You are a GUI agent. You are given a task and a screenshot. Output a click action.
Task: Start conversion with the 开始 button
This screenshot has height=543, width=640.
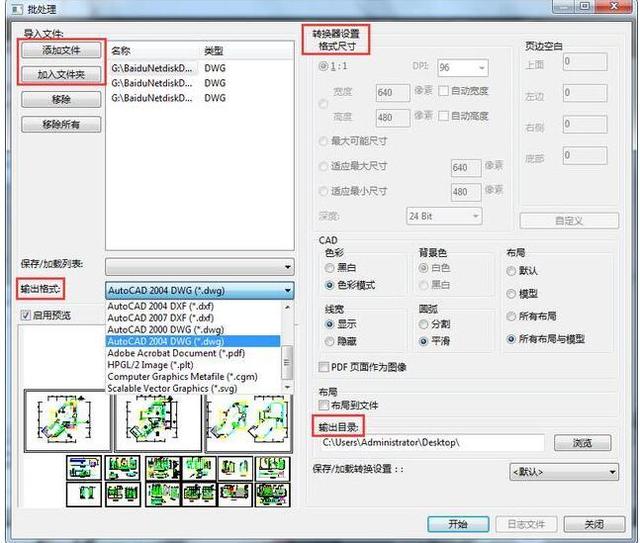tap(458, 524)
